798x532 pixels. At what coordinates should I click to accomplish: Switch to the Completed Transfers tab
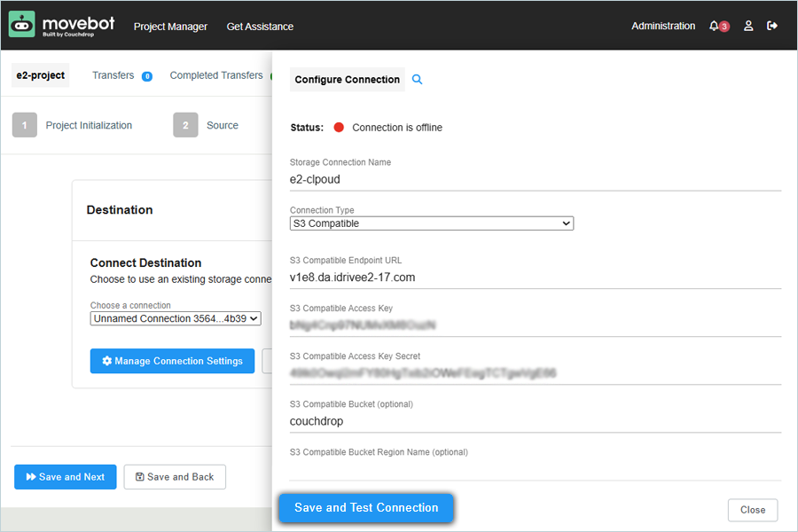click(x=216, y=76)
